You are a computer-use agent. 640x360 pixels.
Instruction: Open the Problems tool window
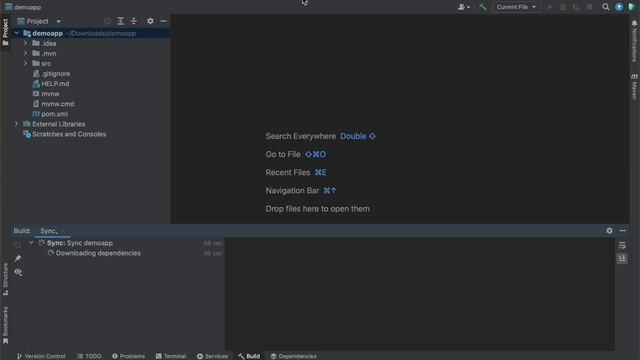(x=128, y=356)
